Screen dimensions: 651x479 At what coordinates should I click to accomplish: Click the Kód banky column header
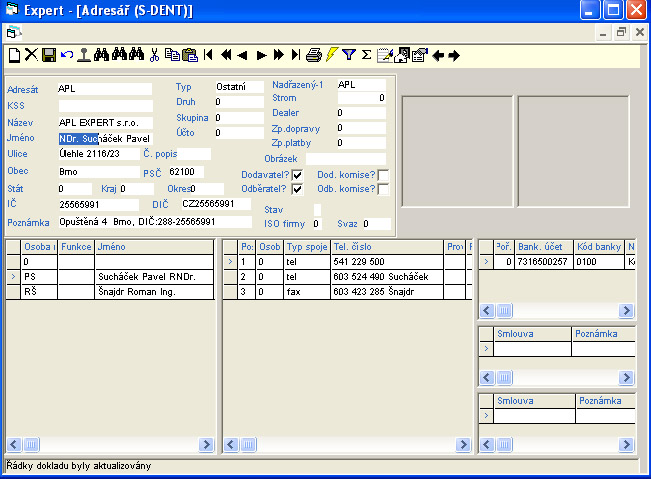click(598, 246)
